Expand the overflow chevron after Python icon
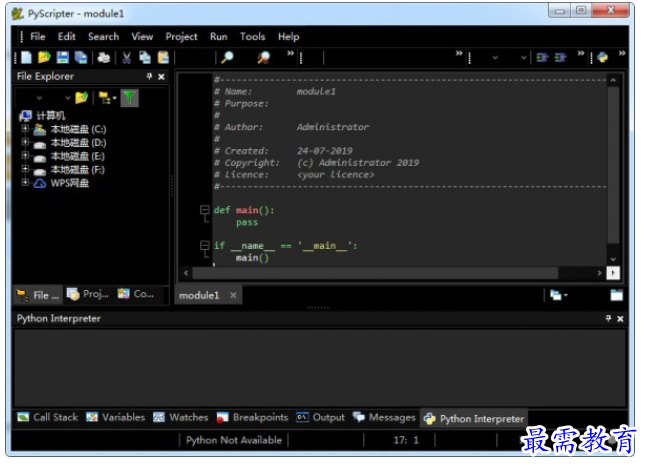The width and height of the screenshot is (645, 472). pyautogui.click(x=622, y=53)
